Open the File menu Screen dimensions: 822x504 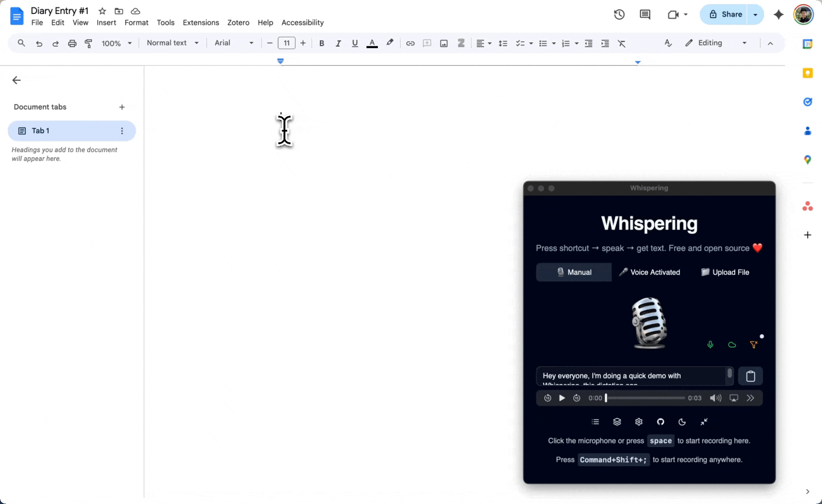[x=37, y=22]
